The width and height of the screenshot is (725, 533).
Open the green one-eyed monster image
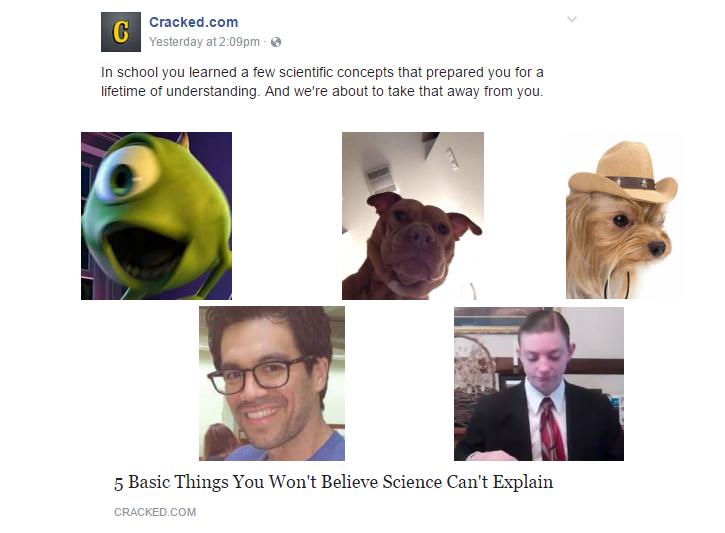[156, 216]
